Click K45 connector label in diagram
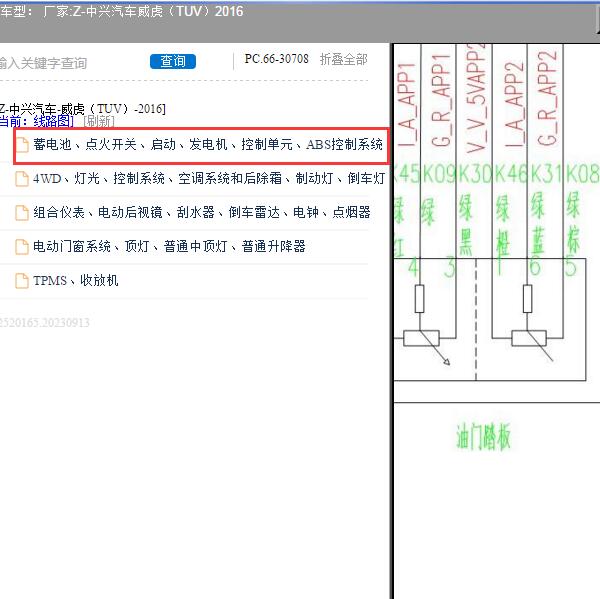The image size is (600, 599). coord(407,173)
